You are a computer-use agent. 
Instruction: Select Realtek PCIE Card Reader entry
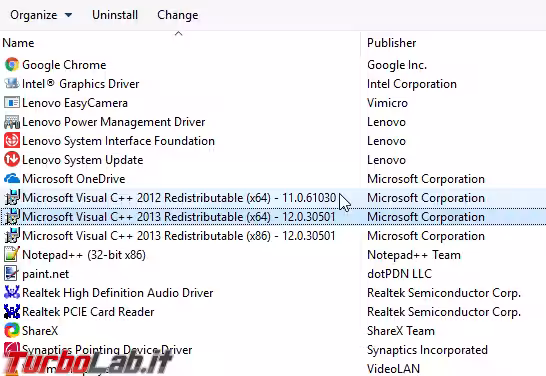(88, 312)
